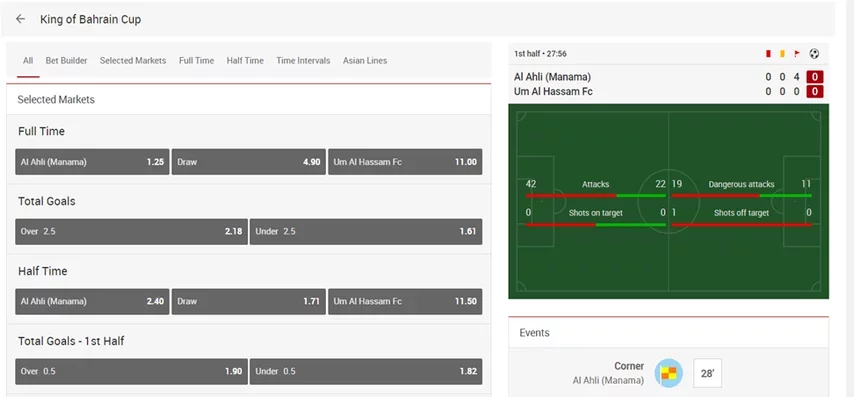
Task: Choose Under 0.5 first half goals at 1.82
Action: click(366, 371)
